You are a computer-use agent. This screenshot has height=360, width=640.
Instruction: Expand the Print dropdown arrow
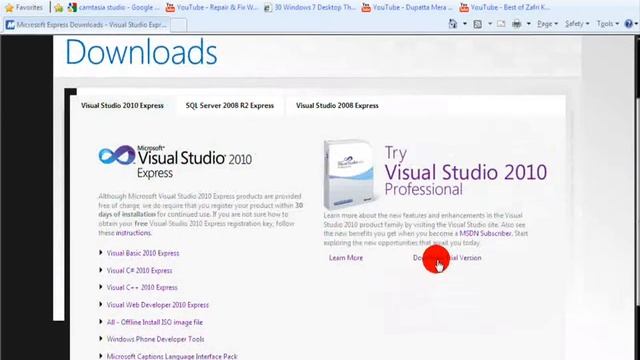pos(529,24)
